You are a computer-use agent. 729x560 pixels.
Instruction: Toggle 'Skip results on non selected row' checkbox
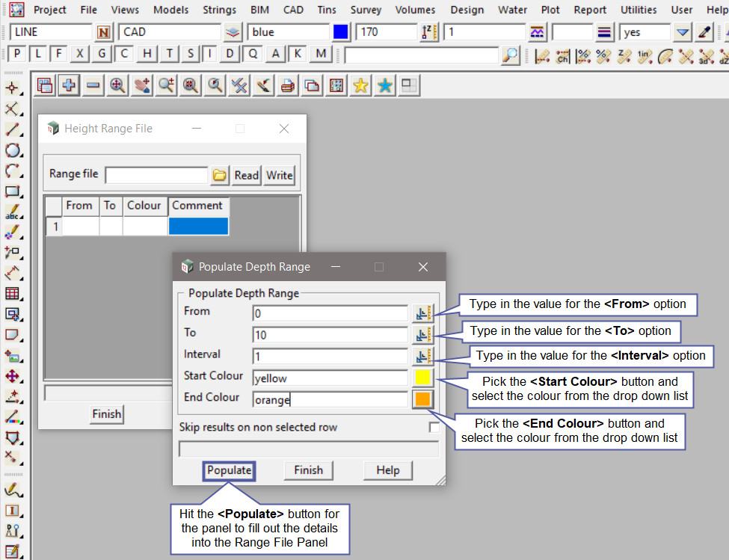(x=434, y=428)
